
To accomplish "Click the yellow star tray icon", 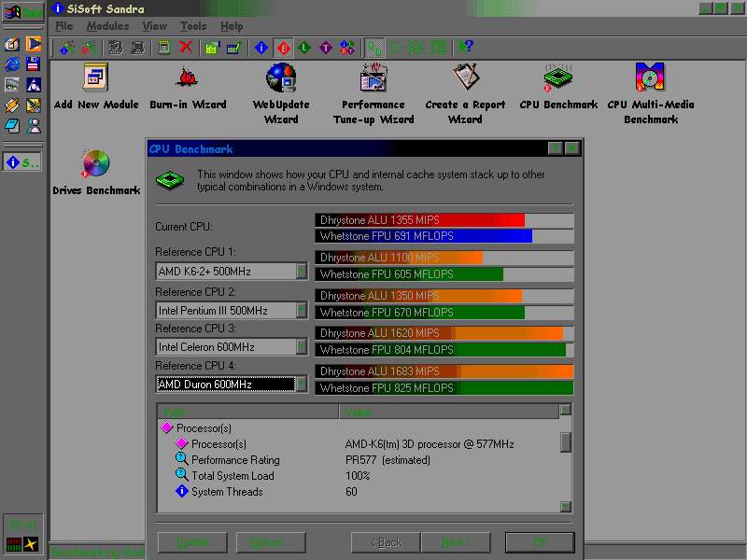I will [x=31, y=544].
